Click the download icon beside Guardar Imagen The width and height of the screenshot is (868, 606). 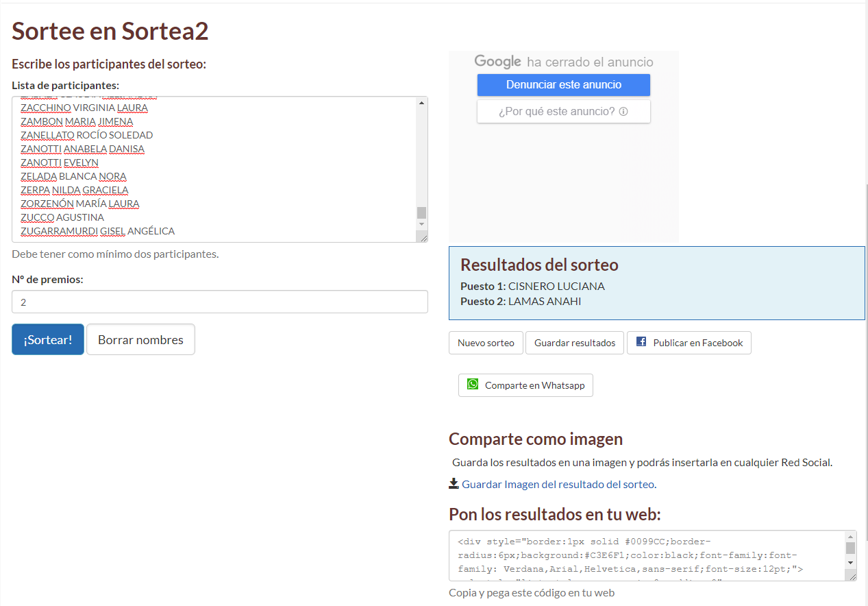tap(454, 483)
